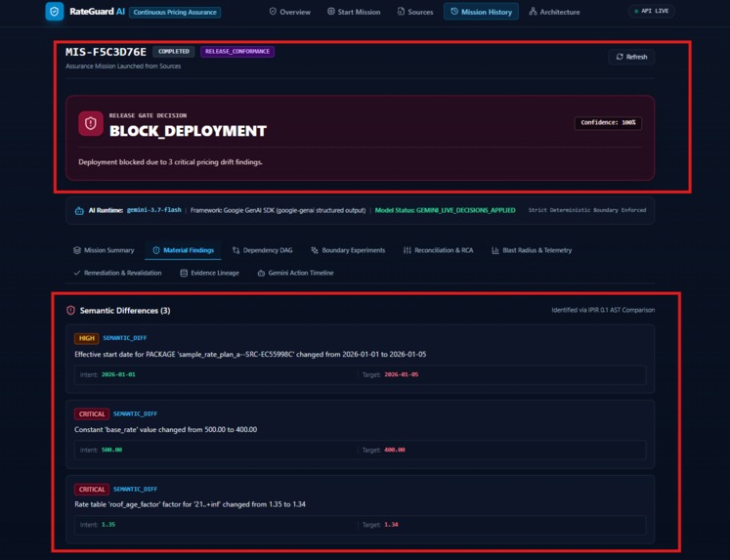The image size is (730, 560).
Task: Click the Start Mission chip icon
Action: click(x=330, y=11)
